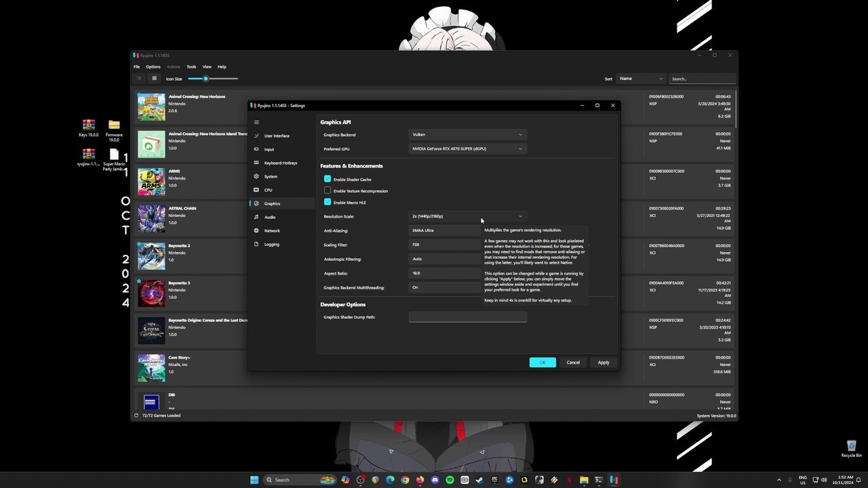Open User Interface settings section
This screenshot has height=488, width=868.
pos(281,136)
